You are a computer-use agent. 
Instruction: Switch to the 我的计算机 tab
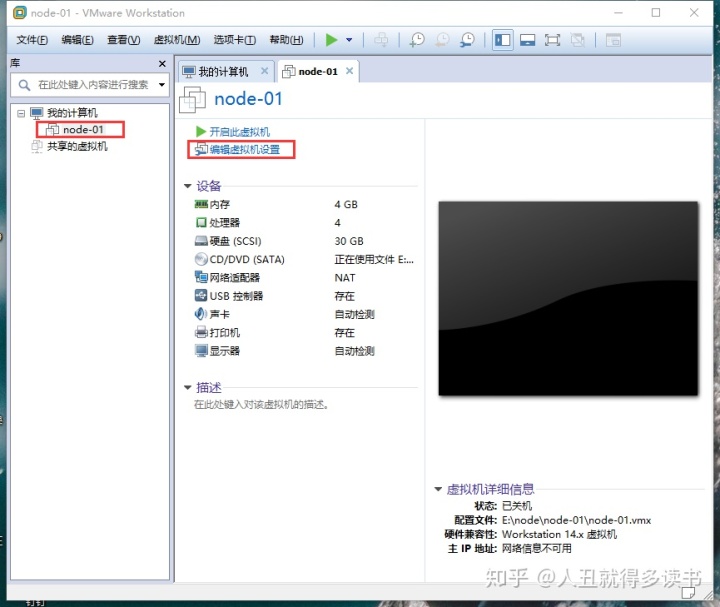[223, 72]
